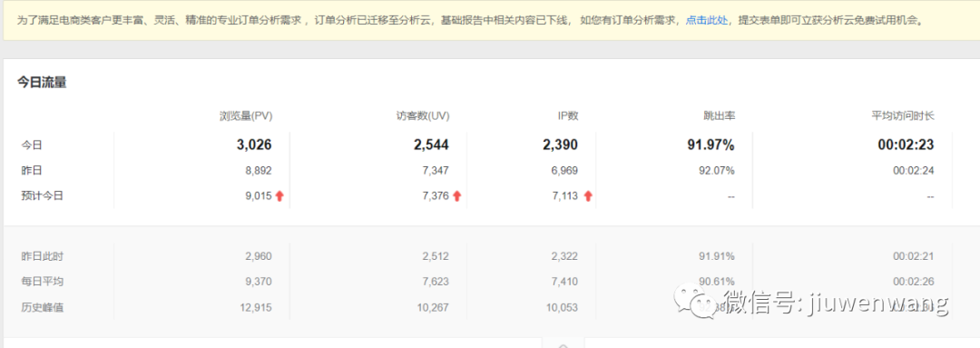Click the red up arrow beside 7,113
This screenshot has width=980, height=348.
click(x=588, y=196)
